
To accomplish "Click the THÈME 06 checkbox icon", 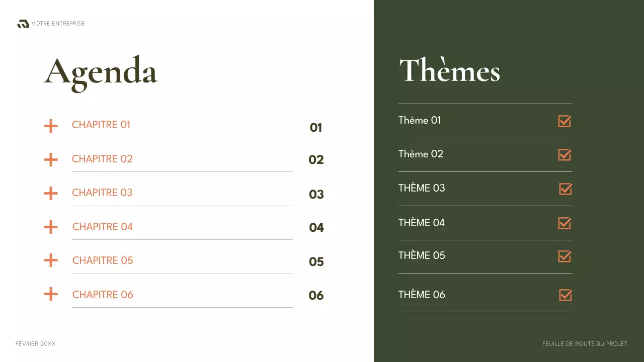I will coord(566,295).
